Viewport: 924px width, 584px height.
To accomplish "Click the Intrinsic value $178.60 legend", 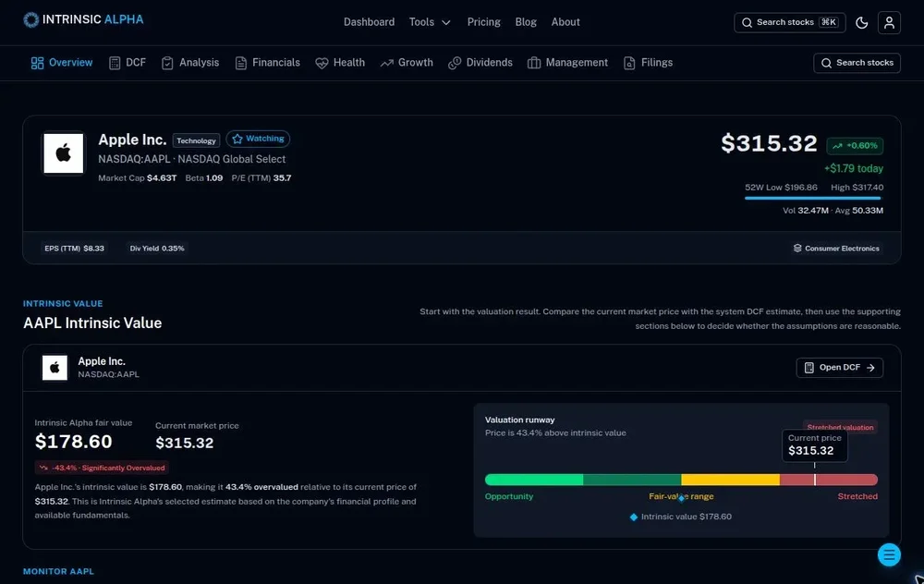I will 681,517.
